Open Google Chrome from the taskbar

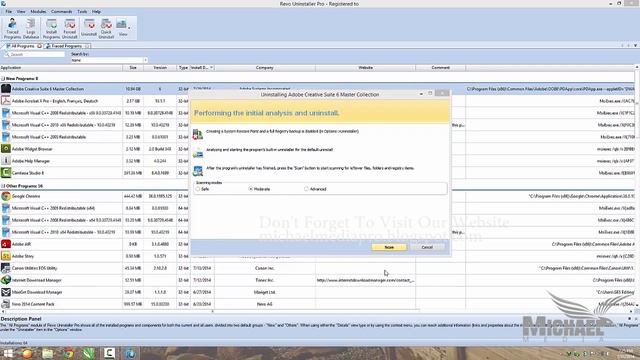(x=68, y=353)
